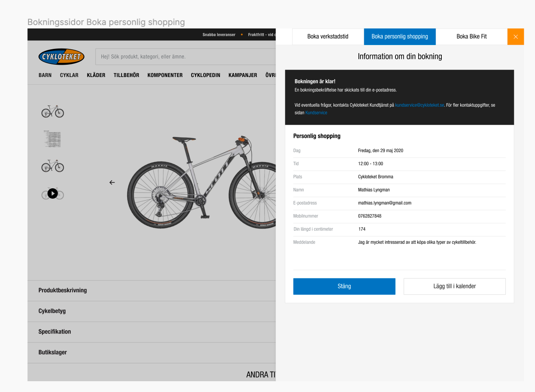The height and width of the screenshot is (392, 535).
Task: Click the mobile number 0762827848
Action: 370,216
